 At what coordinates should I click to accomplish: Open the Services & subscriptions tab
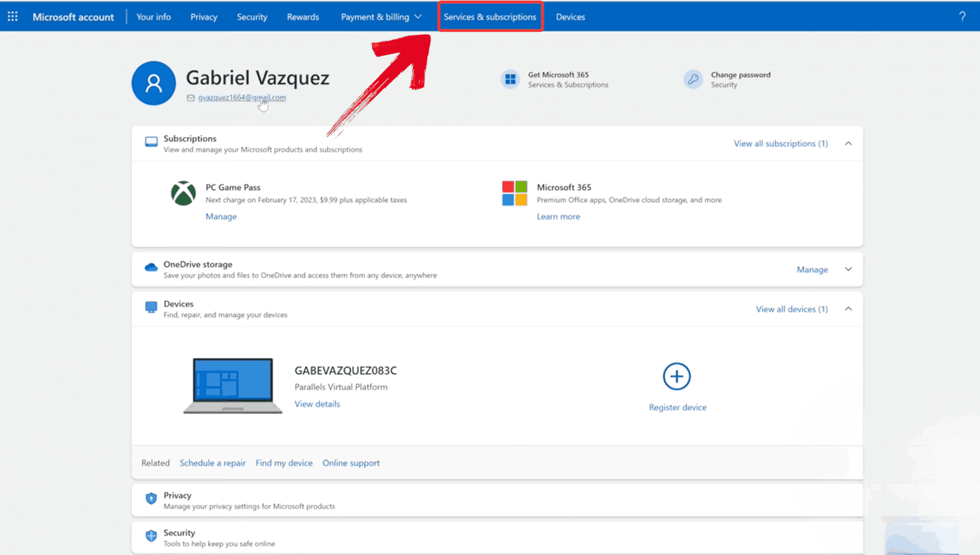click(x=490, y=17)
